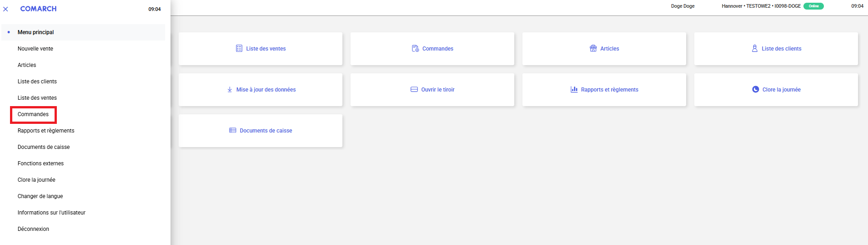
Task: Open Informations sur l'utilisateur entry
Action: (x=52, y=213)
